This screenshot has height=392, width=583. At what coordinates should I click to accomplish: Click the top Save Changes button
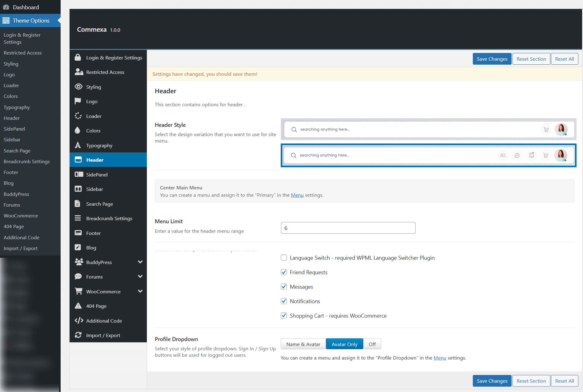[x=492, y=59]
